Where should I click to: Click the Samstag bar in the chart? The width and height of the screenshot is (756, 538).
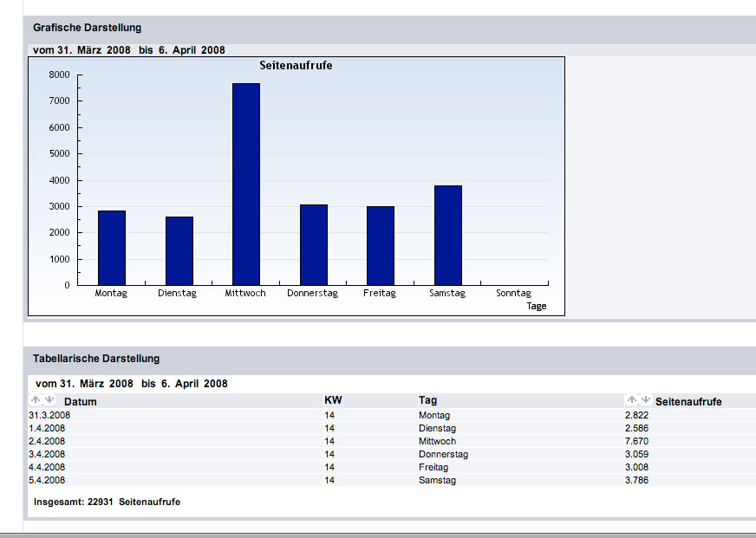tap(448, 235)
